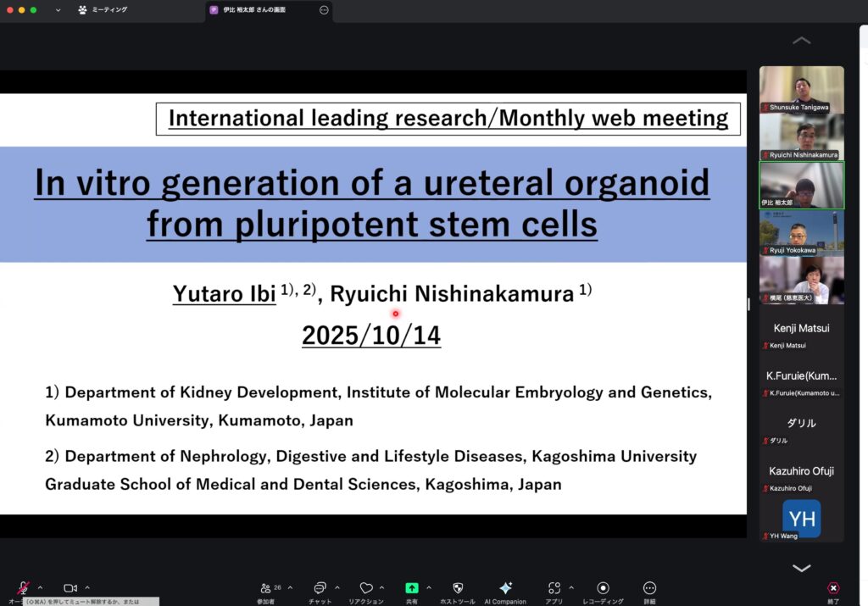Open more options (詳細) in the toolbar
This screenshot has height=606, width=868.
[649, 587]
